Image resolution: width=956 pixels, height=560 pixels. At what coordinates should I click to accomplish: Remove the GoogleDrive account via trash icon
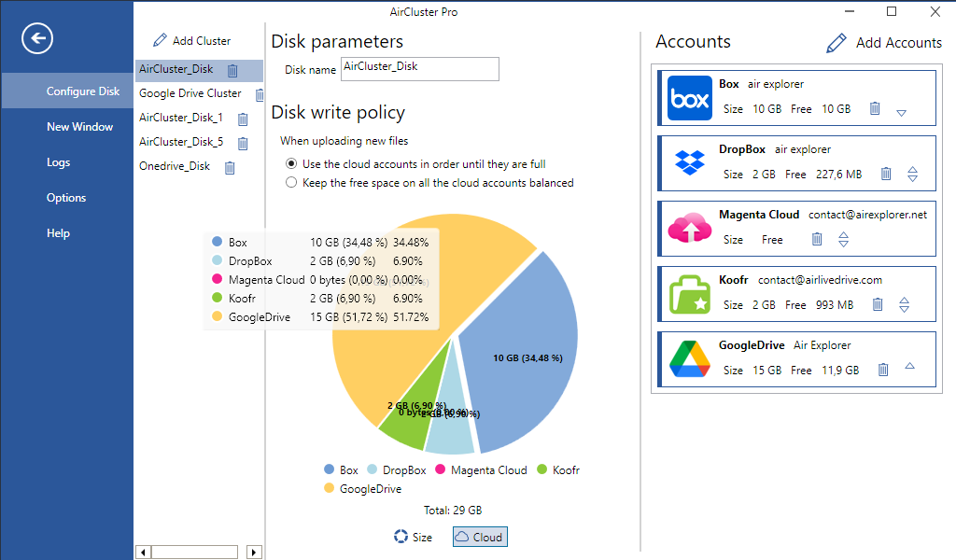(883, 370)
